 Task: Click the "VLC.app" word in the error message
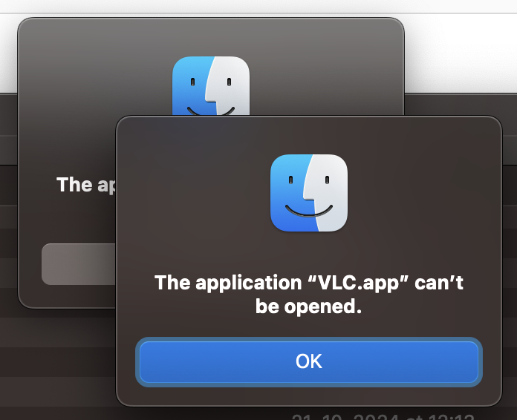(358, 283)
